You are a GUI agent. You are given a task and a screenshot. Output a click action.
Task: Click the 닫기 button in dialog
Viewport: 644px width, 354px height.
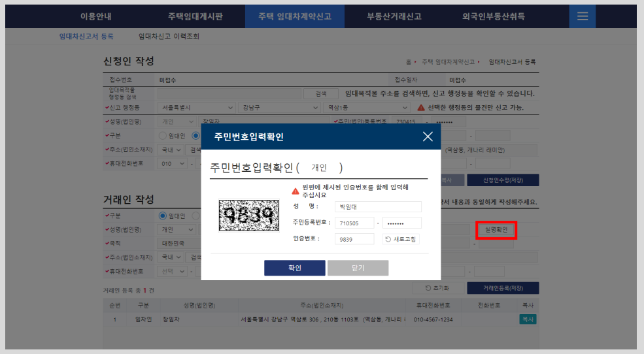pos(358,268)
